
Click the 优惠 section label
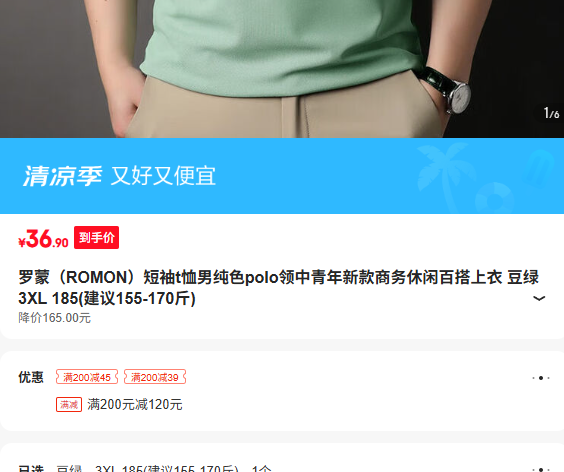click(x=31, y=377)
